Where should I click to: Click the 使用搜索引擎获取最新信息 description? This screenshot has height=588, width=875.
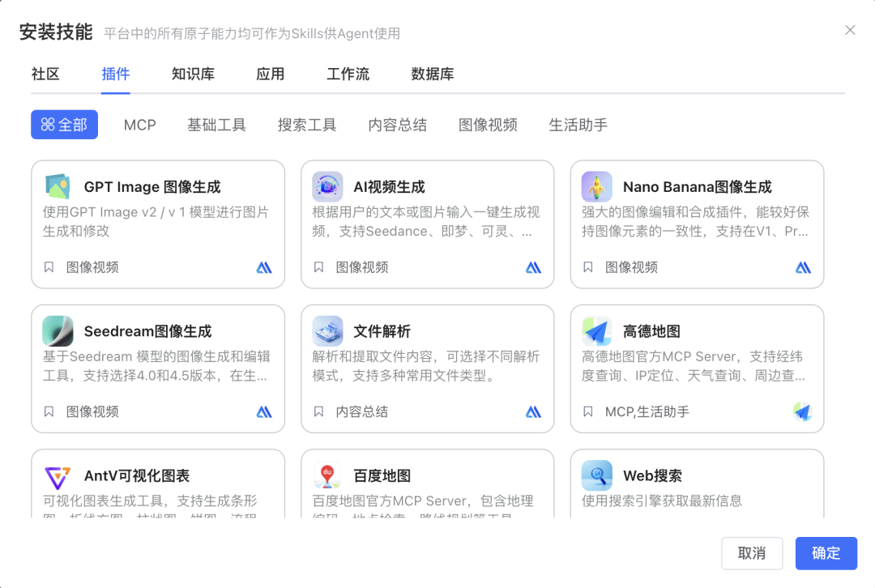(661, 501)
